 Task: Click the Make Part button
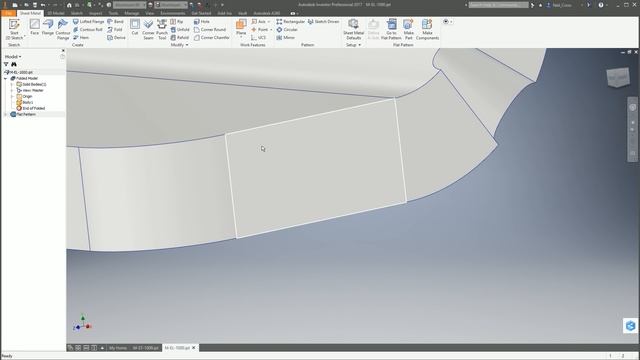tap(408, 29)
